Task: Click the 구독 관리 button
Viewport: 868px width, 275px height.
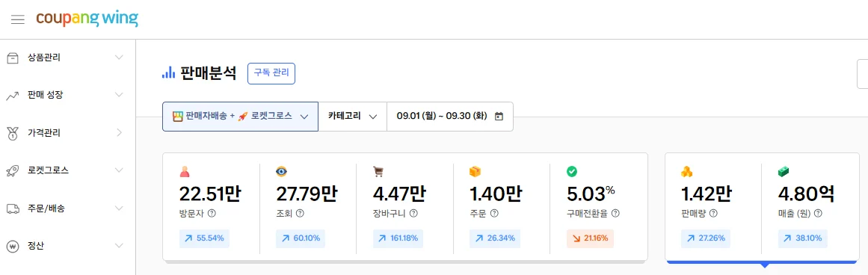Action: [271, 73]
